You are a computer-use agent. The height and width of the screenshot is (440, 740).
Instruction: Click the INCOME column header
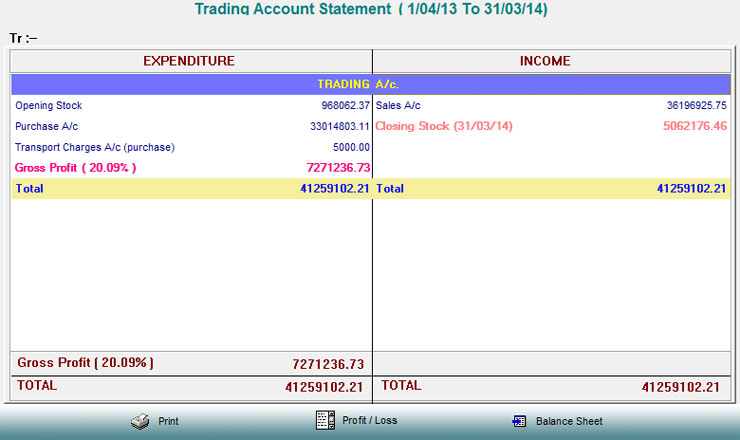(x=546, y=61)
